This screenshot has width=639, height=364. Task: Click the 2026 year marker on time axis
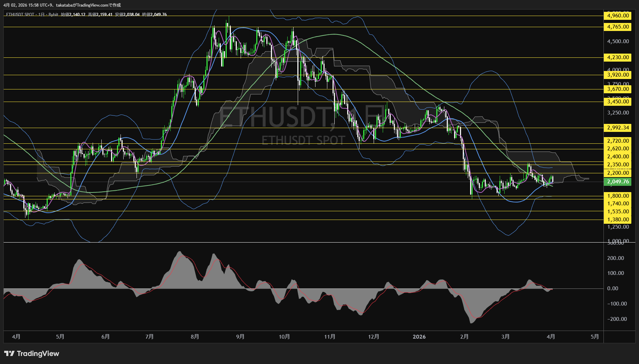[419, 337]
